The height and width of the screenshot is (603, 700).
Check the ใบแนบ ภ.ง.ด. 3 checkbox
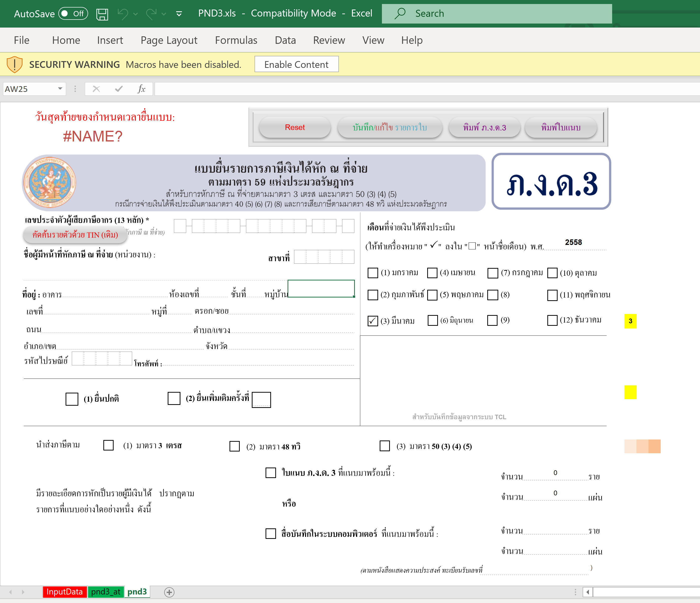[x=271, y=473]
